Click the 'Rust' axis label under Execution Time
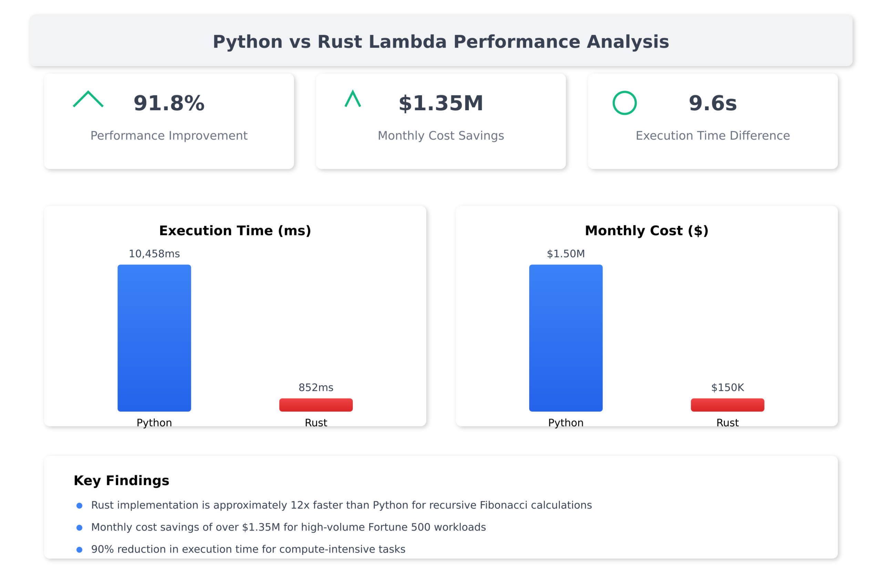This screenshot has height=588, width=882. click(x=316, y=423)
